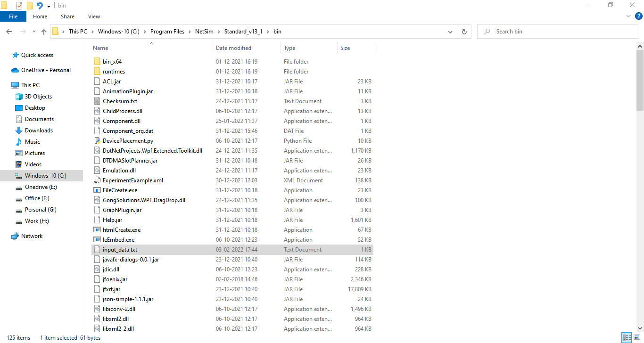This screenshot has height=343, width=644.
Task: Click the Properties quick access icon
Action: pos(19,6)
